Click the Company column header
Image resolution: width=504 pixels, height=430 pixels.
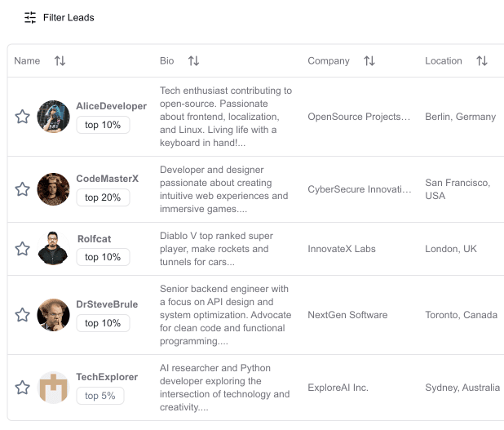[x=329, y=60]
